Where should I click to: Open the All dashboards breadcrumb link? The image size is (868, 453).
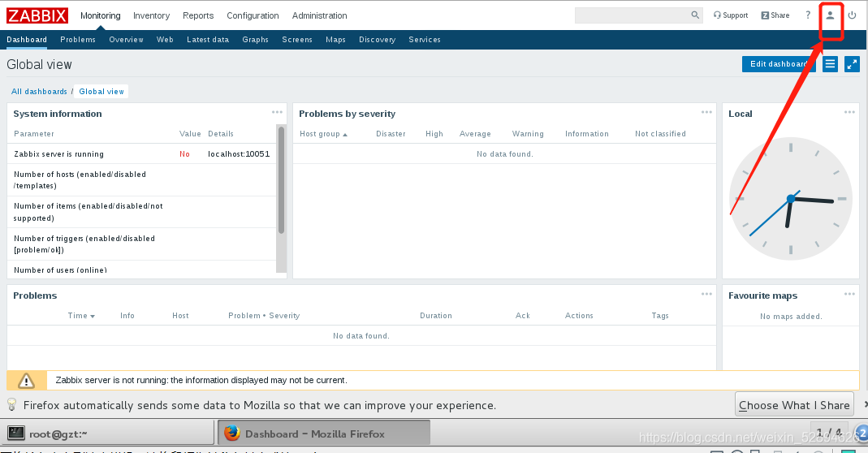[39, 92]
